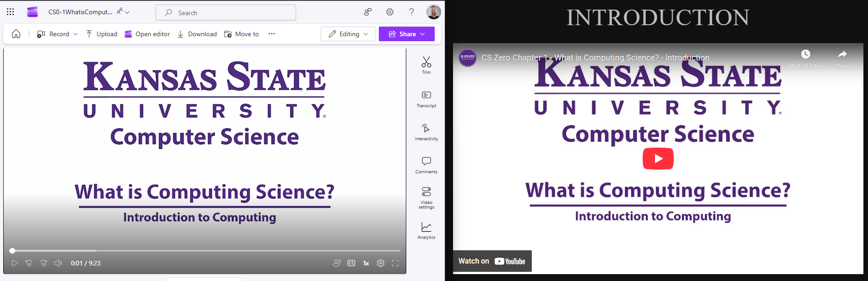Image resolution: width=868 pixels, height=281 pixels.
Task: Open the Help question mark
Action: click(411, 12)
